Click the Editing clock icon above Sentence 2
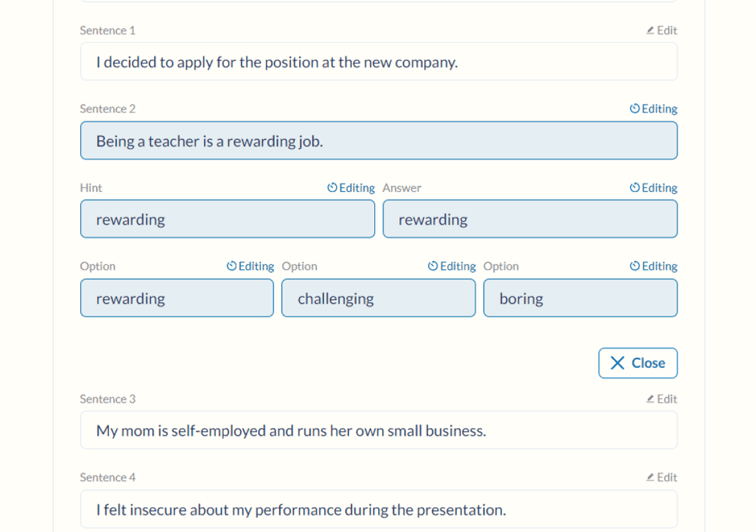Screen dimensions: 756x532 [x=633, y=108]
